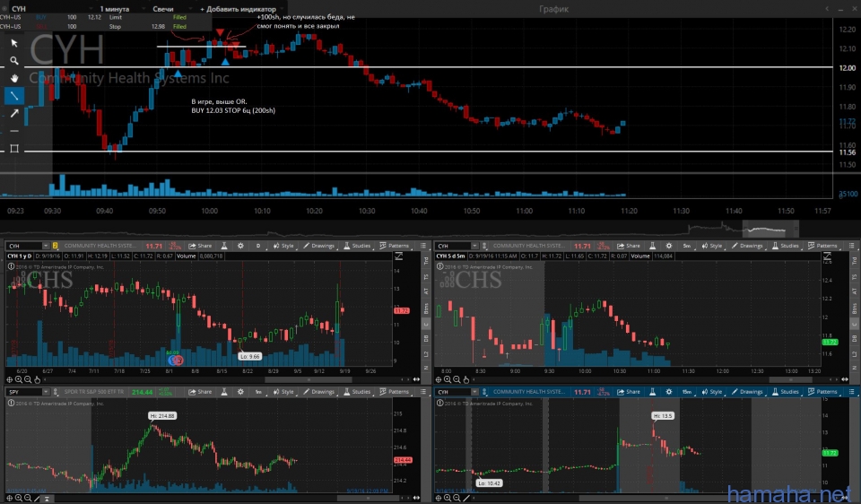Open Studies menu in SPY chart
The image size is (861, 504).
(x=357, y=392)
